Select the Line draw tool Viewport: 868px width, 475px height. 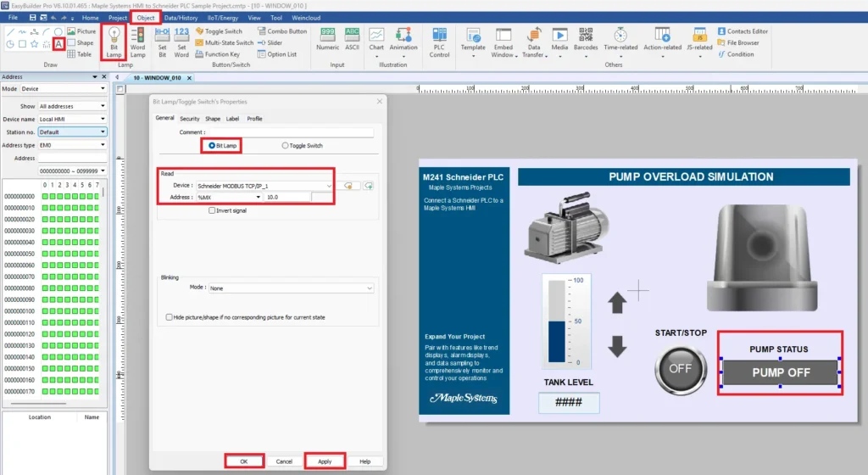pos(10,32)
